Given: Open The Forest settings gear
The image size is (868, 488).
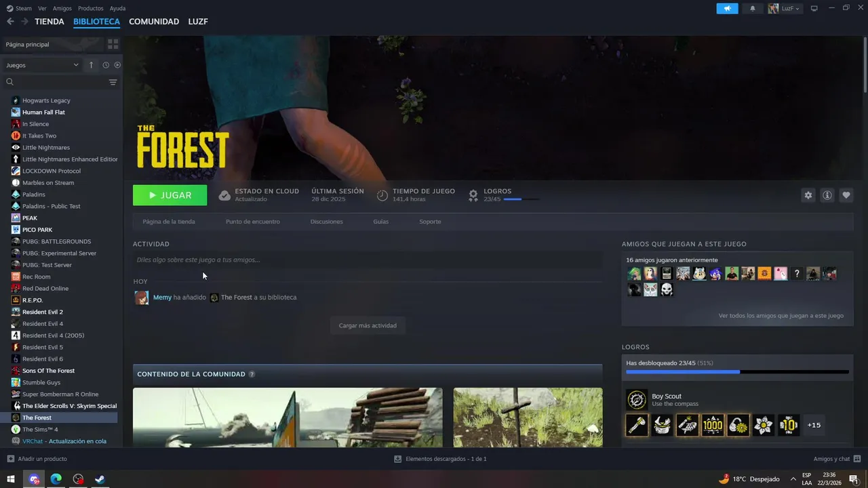Looking at the screenshot, I should (808, 195).
